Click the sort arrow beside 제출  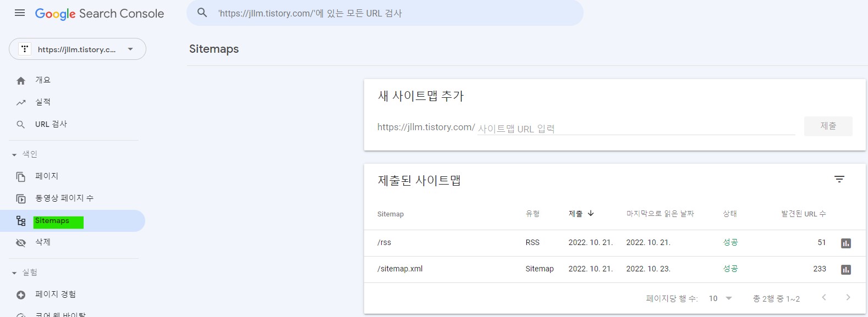click(x=591, y=213)
